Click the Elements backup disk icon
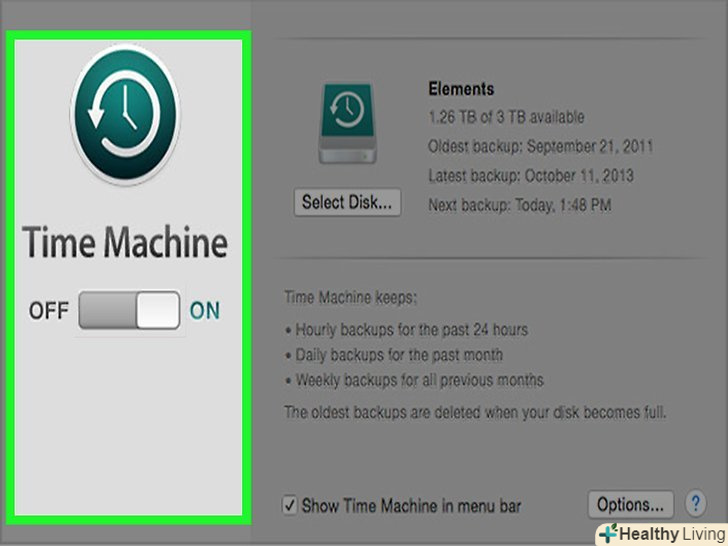The height and width of the screenshot is (546, 728). 348,123
